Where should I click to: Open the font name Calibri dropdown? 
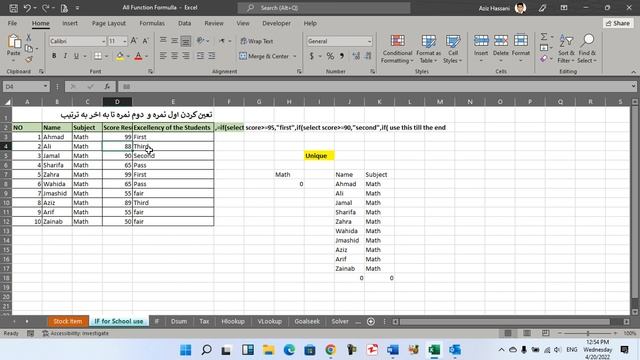pos(103,41)
